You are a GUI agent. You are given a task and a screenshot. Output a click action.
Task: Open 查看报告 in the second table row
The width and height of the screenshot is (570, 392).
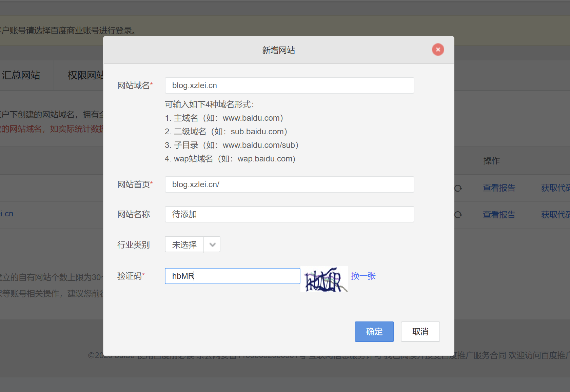499,215
